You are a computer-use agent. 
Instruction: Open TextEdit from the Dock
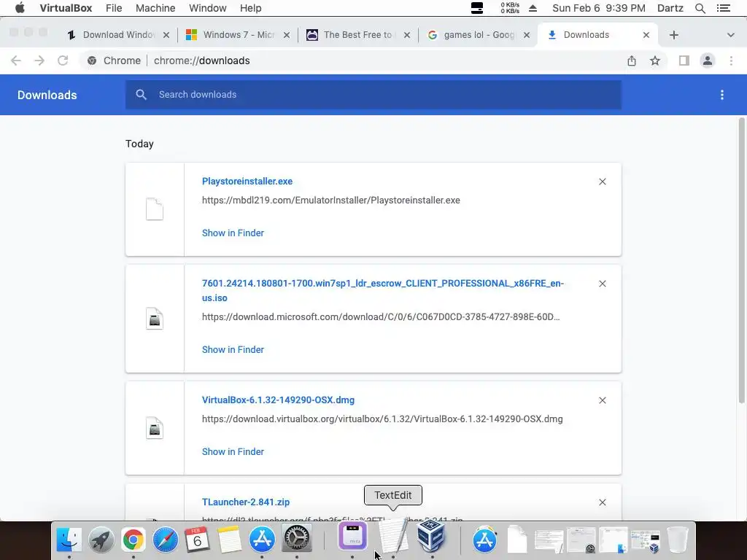point(393,537)
